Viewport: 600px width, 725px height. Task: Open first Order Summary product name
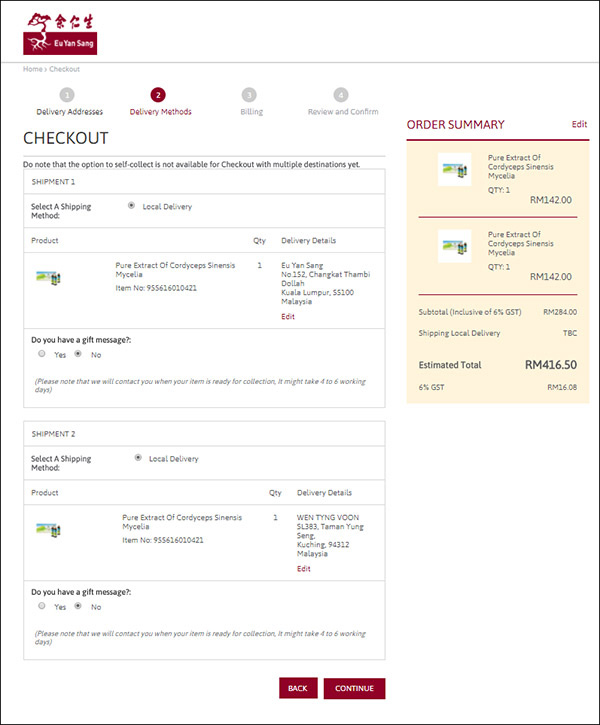click(x=520, y=166)
